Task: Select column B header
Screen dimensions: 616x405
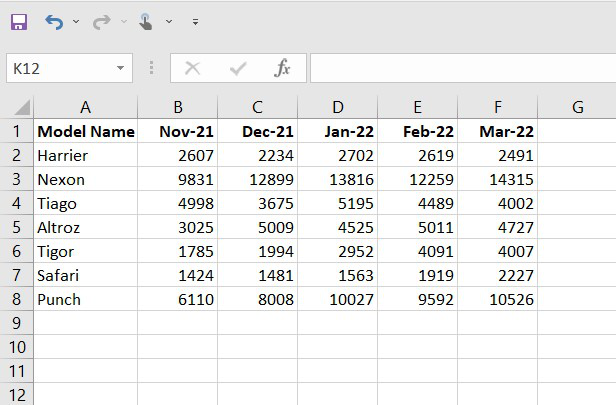Action: (178, 107)
